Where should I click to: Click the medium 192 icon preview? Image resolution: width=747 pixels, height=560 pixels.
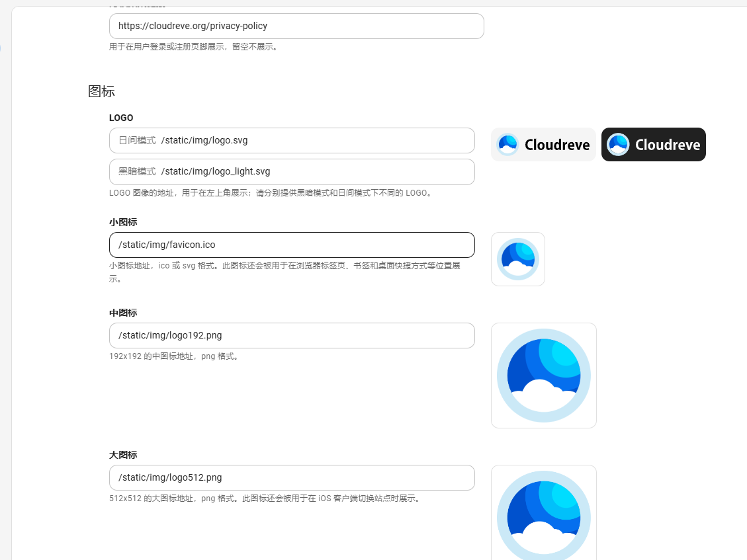coord(544,376)
